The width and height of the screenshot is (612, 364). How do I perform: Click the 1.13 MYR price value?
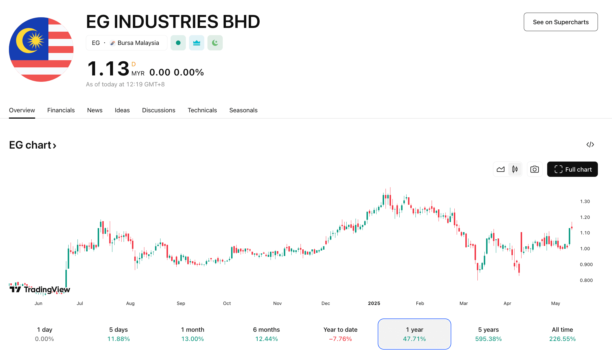108,69
